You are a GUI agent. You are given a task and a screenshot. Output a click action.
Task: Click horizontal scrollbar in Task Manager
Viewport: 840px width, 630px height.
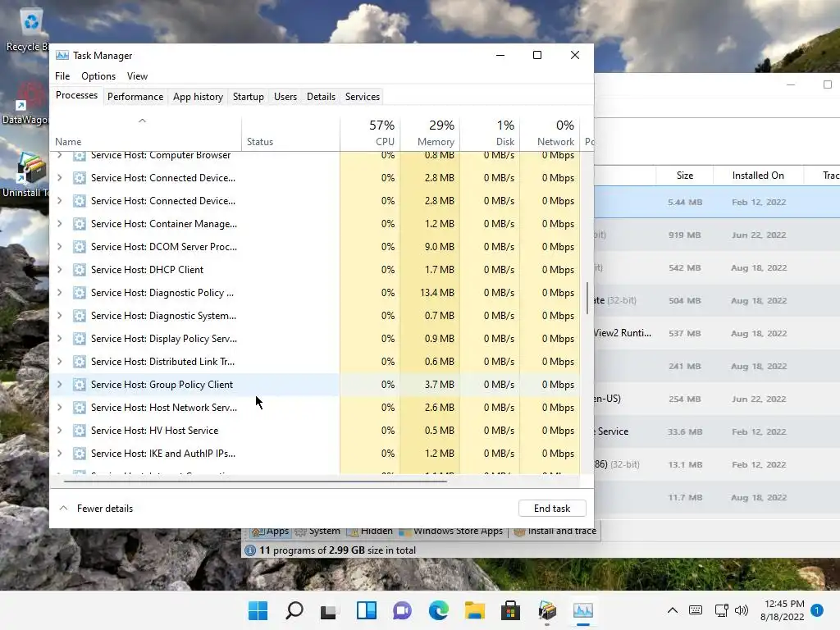(255, 481)
